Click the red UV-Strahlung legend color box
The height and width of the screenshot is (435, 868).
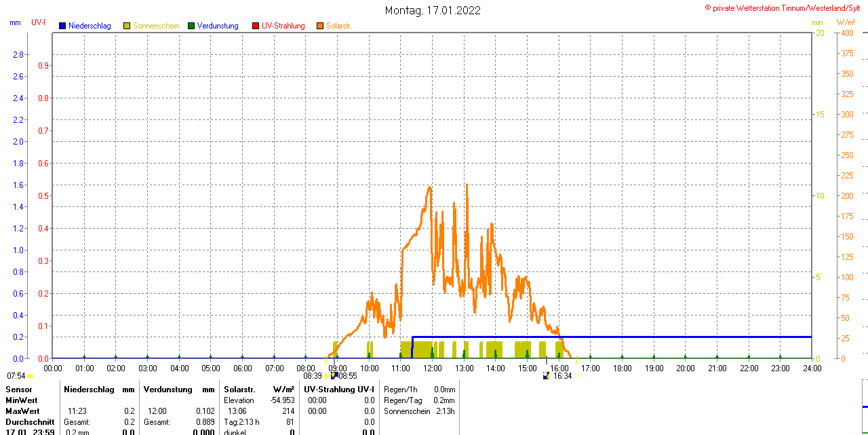pos(256,26)
